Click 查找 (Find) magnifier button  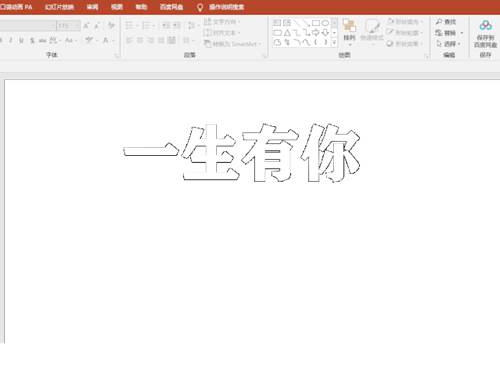tap(446, 22)
